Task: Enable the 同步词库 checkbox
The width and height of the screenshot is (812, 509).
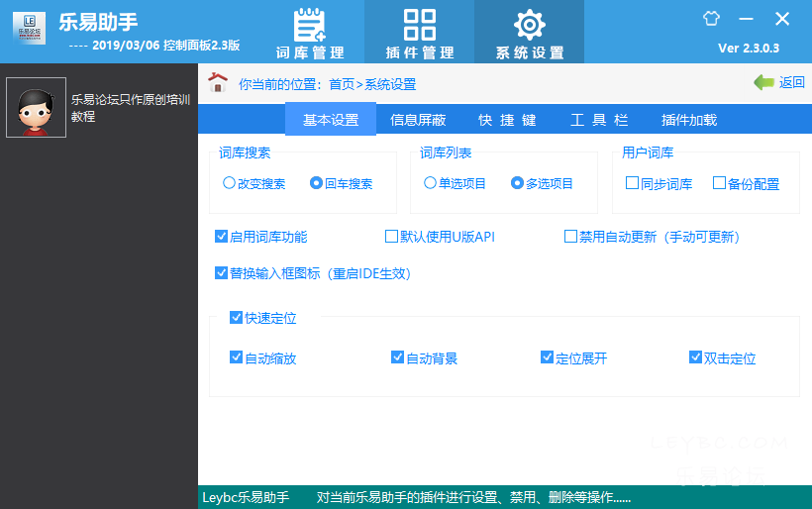Action: click(632, 183)
